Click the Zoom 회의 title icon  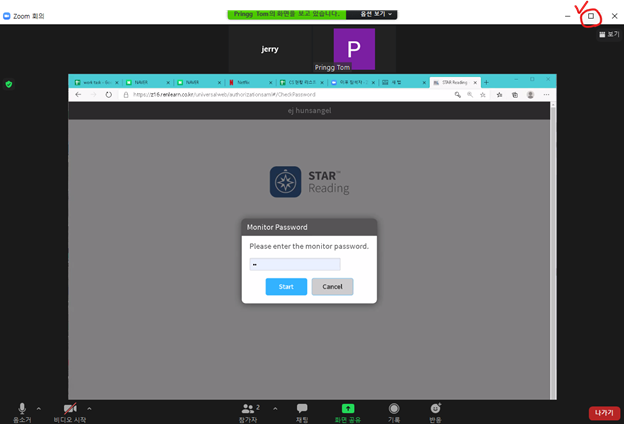[6, 16]
